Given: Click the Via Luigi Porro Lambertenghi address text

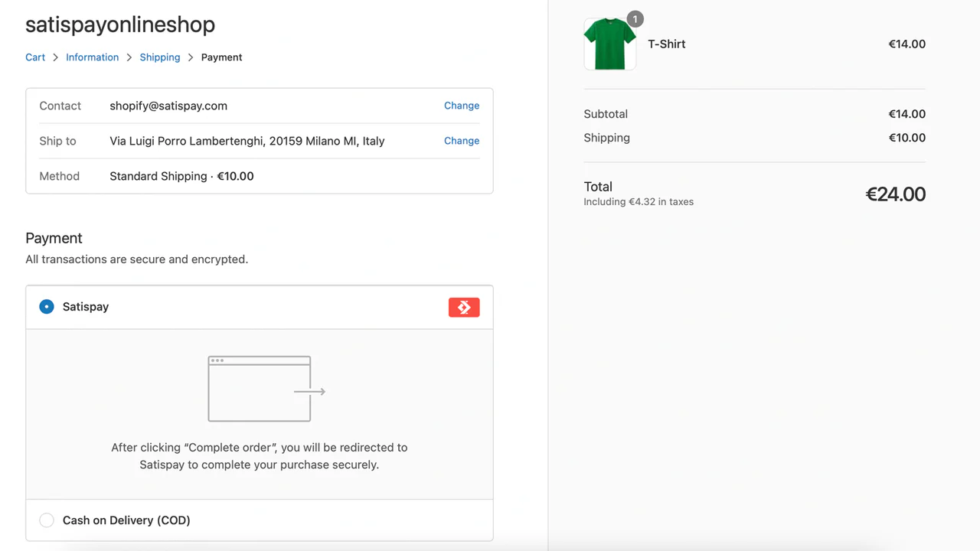Looking at the screenshot, I should (x=247, y=141).
